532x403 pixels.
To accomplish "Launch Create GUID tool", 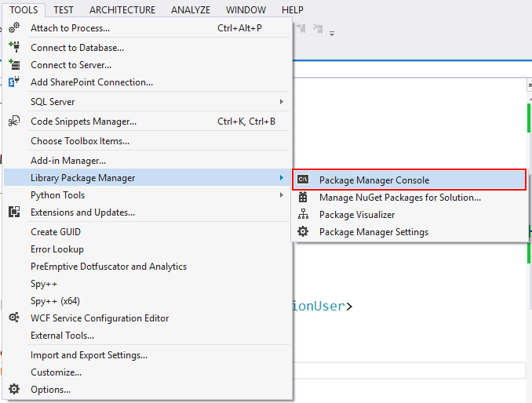I will [56, 232].
